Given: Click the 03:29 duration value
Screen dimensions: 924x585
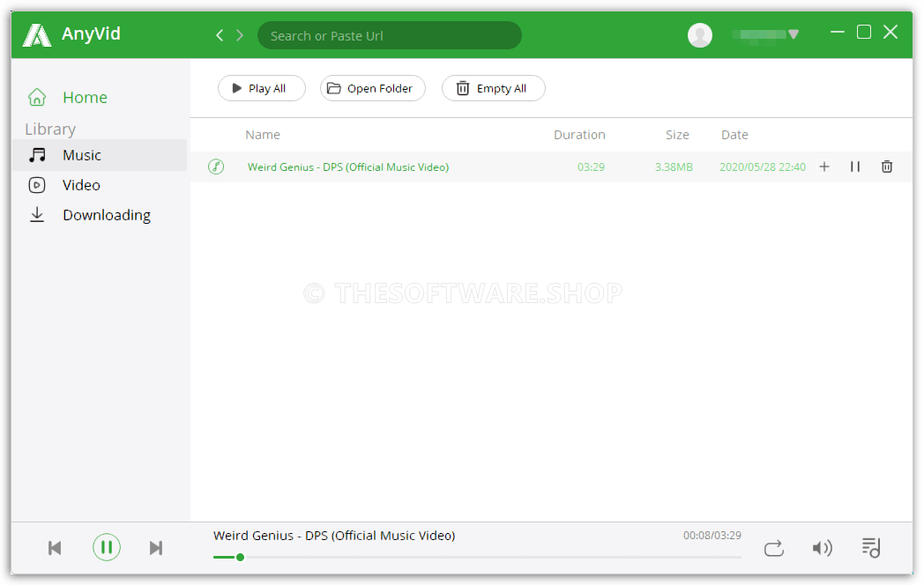Looking at the screenshot, I should point(591,167).
